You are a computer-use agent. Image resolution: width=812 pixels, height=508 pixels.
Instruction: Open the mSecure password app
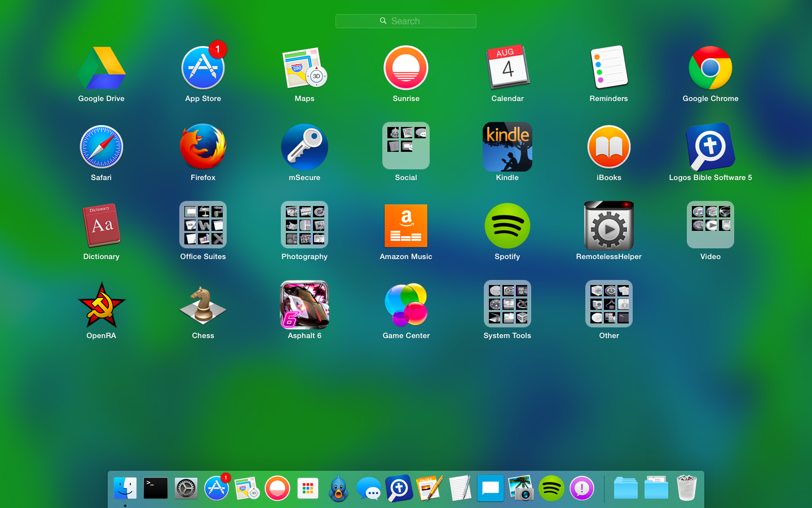pos(304,147)
